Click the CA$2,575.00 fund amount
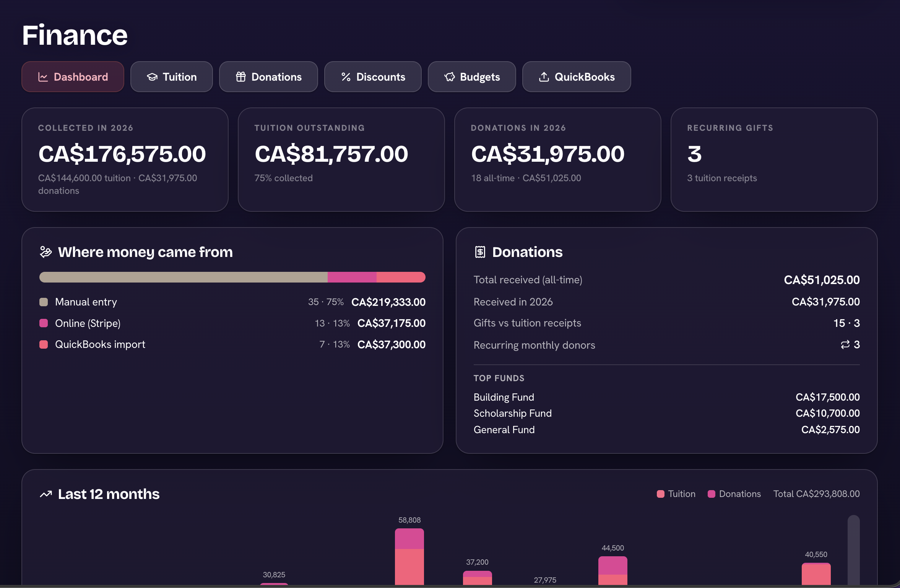Screen dimensions: 900x588 click(830, 430)
